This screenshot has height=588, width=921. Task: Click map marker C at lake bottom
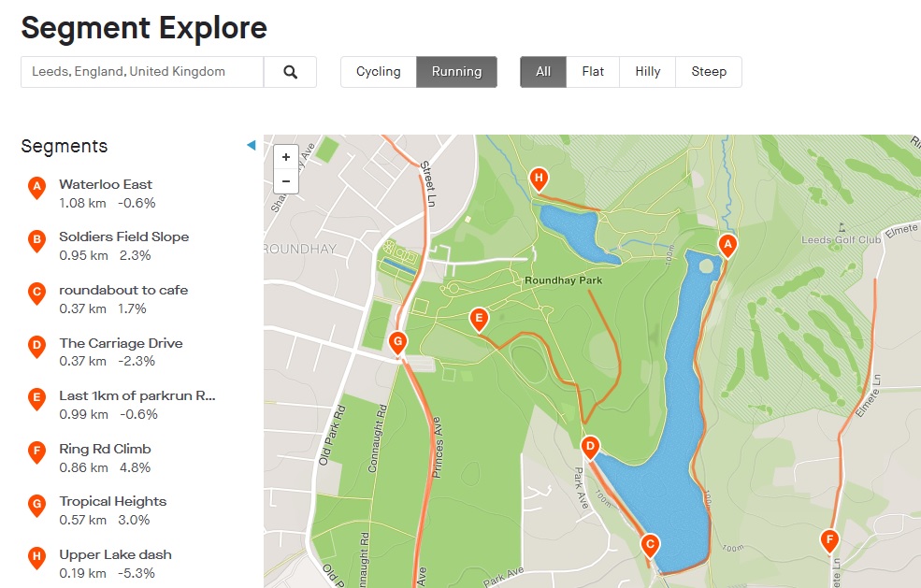coord(650,544)
